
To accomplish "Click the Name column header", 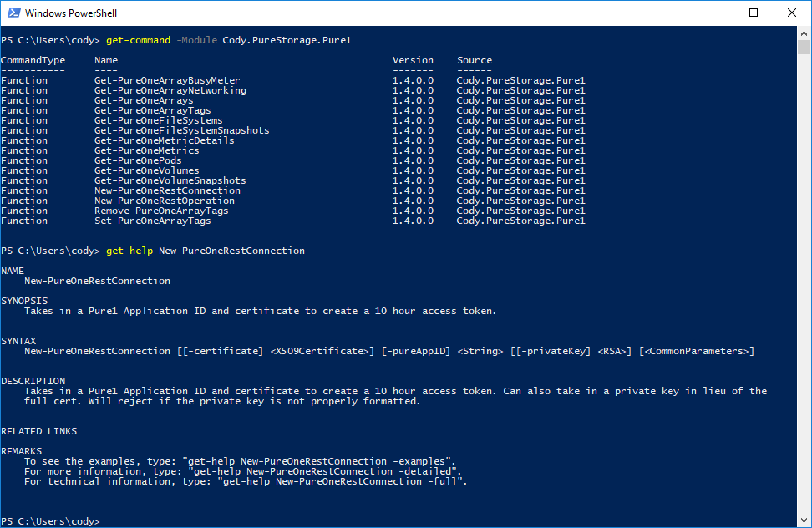I will (105, 60).
